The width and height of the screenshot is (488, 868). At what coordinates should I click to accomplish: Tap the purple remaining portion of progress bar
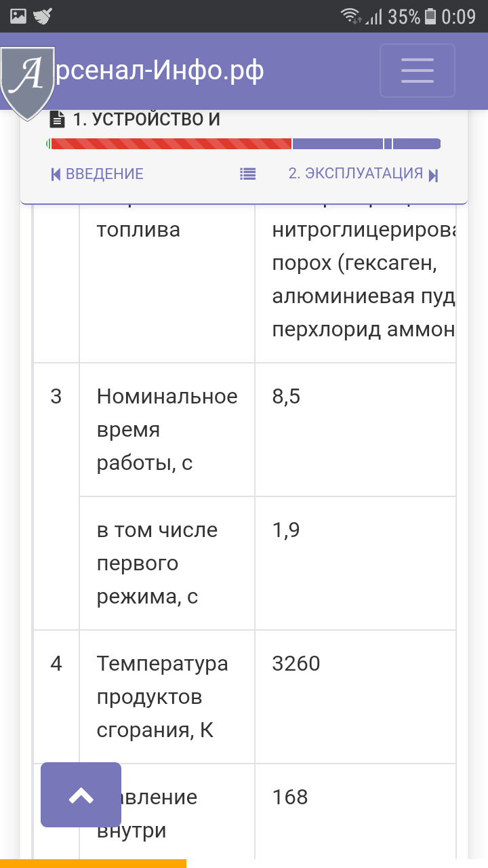(367, 144)
